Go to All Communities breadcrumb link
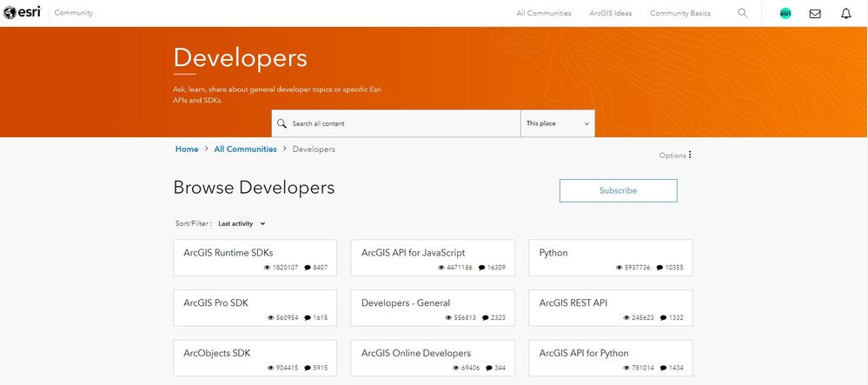Image resolution: width=868 pixels, height=385 pixels. [245, 149]
